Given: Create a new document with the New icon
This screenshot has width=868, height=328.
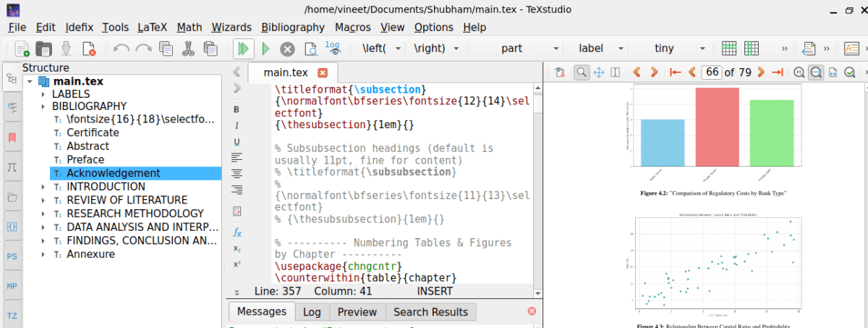Looking at the screenshot, I should pyautogui.click(x=22, y=49).
